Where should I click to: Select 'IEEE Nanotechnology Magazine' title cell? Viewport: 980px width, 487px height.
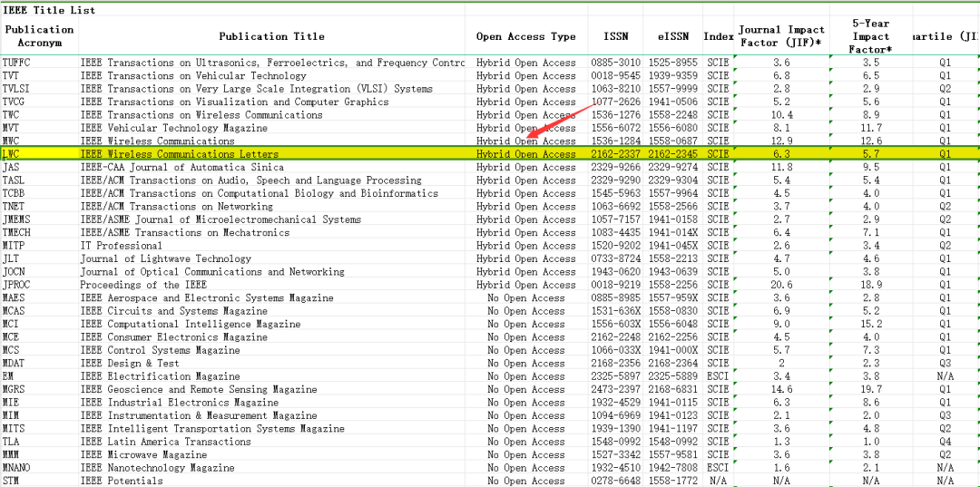tap(271, 468)
